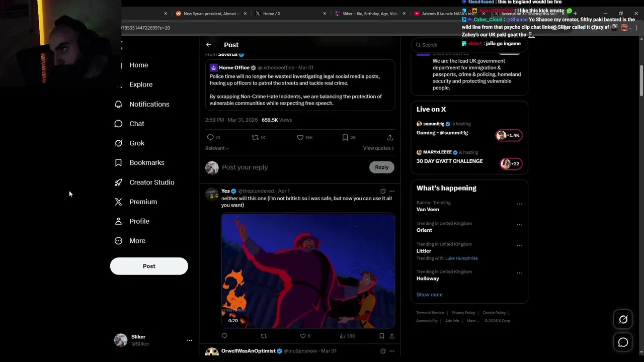Click the Post your reply field
Image resolution: width=644 pixels, height=362 pixels.
click(x=294, y=167)
